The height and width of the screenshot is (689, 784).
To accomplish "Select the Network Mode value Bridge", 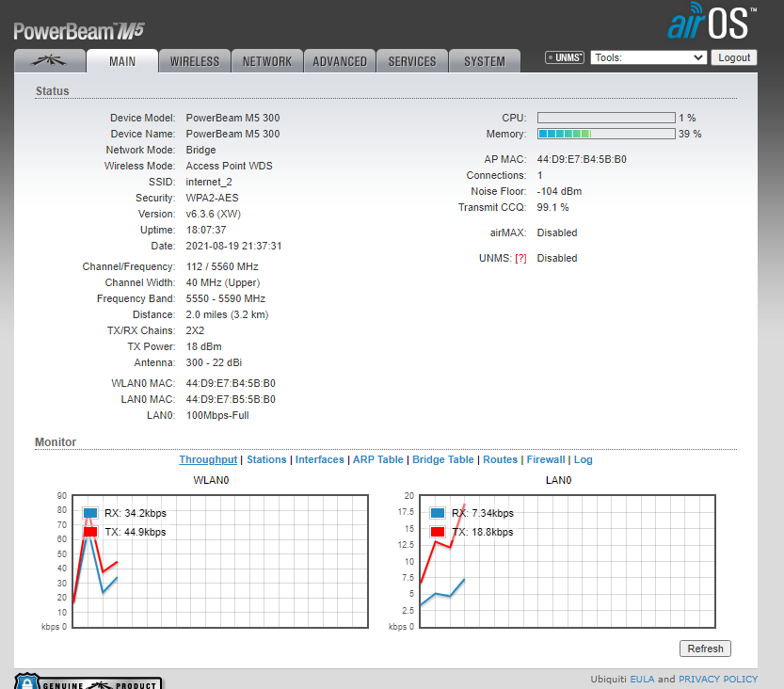I will (200, 150).
